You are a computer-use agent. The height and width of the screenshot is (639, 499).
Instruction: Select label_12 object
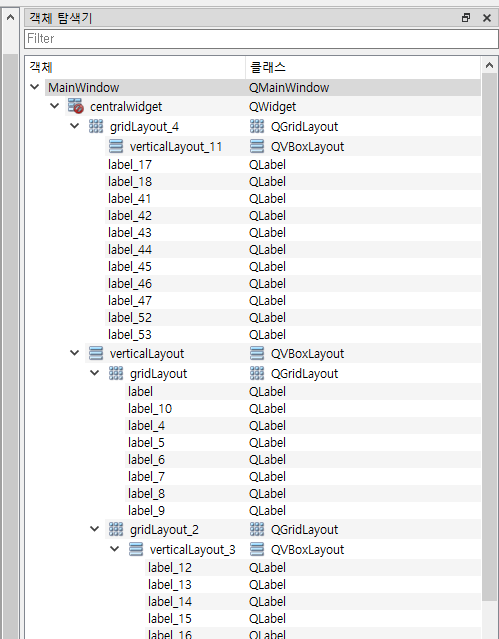click(170, 567)
